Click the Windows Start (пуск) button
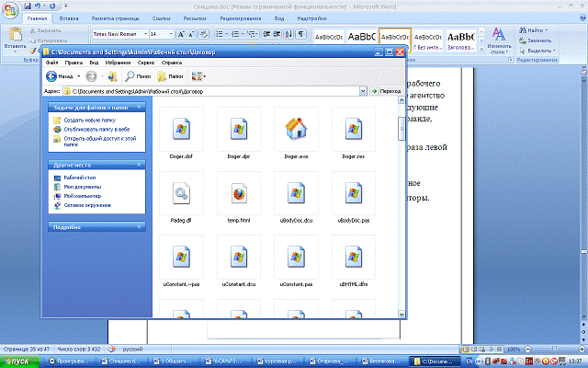Image resolution: width=588 pixels, height=368 pixels. click(x=18, y=362)
